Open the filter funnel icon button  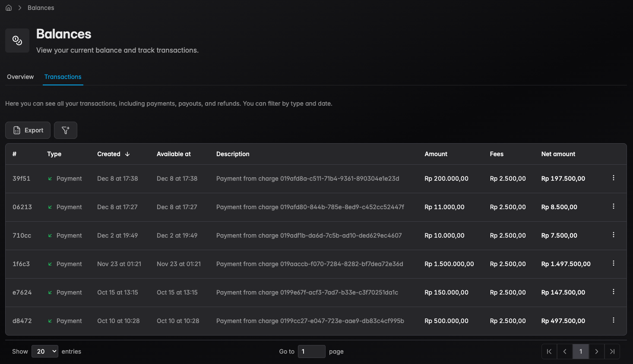tap(66, 130)
